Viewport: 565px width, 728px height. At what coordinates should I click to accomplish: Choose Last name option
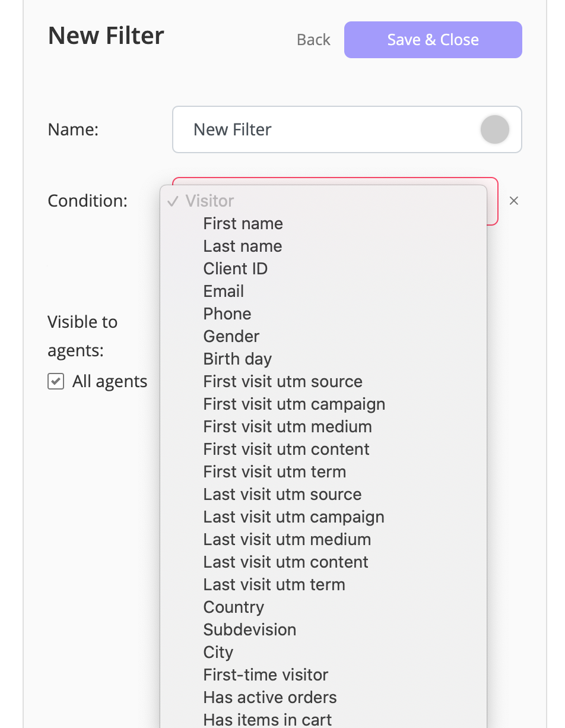click(242, 246)
